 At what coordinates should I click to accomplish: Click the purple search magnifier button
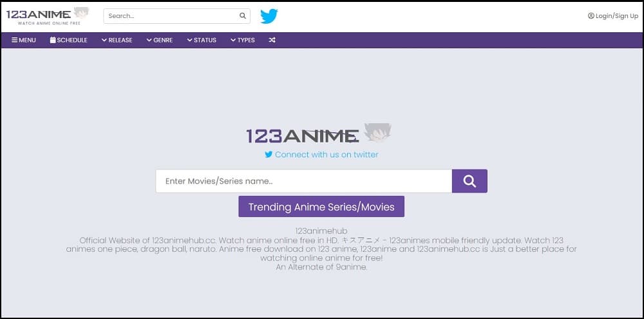tap(469, 181)
